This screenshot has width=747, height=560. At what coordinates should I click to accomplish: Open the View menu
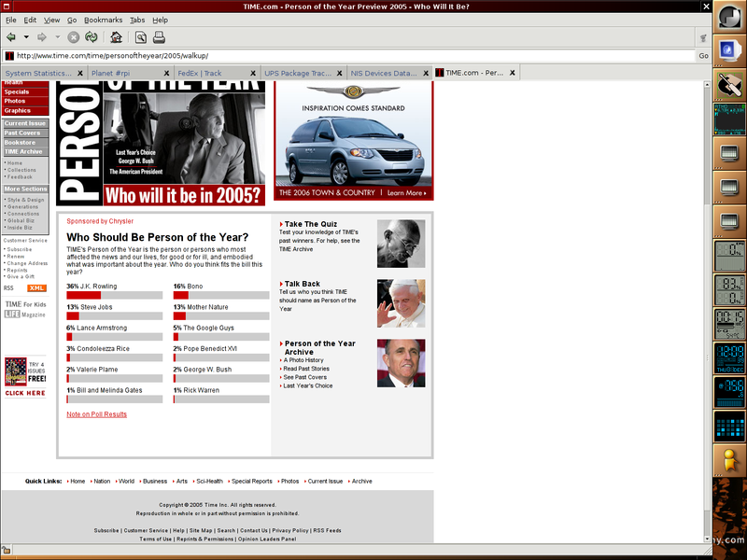click(x=52, y=20)
